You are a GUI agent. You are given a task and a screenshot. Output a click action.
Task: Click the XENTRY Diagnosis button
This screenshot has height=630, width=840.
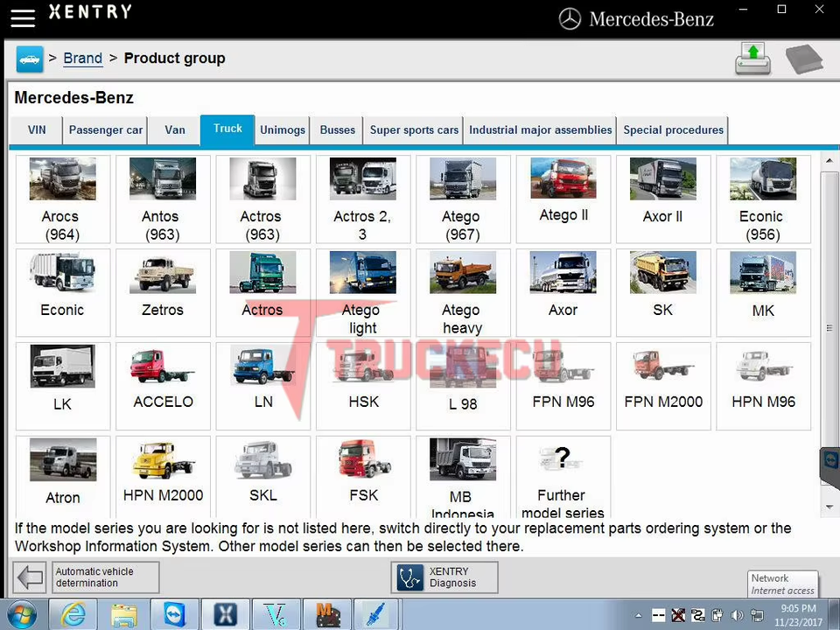coord(444,577)
